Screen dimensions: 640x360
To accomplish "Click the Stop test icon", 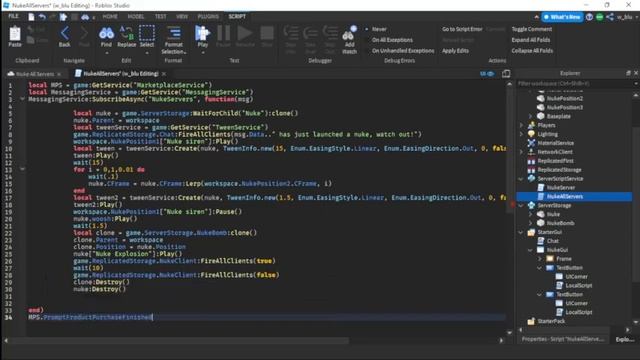I will tap(267, 33).
